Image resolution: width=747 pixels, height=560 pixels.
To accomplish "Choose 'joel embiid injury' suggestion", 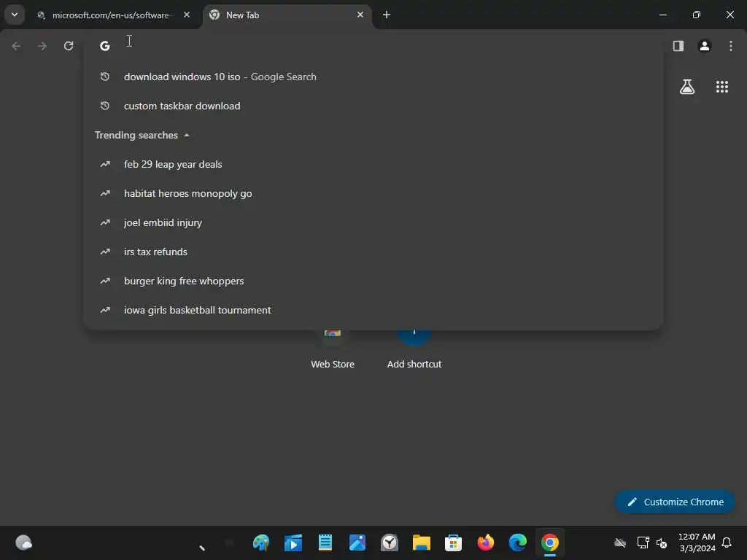I will click(x=373, y=222).
